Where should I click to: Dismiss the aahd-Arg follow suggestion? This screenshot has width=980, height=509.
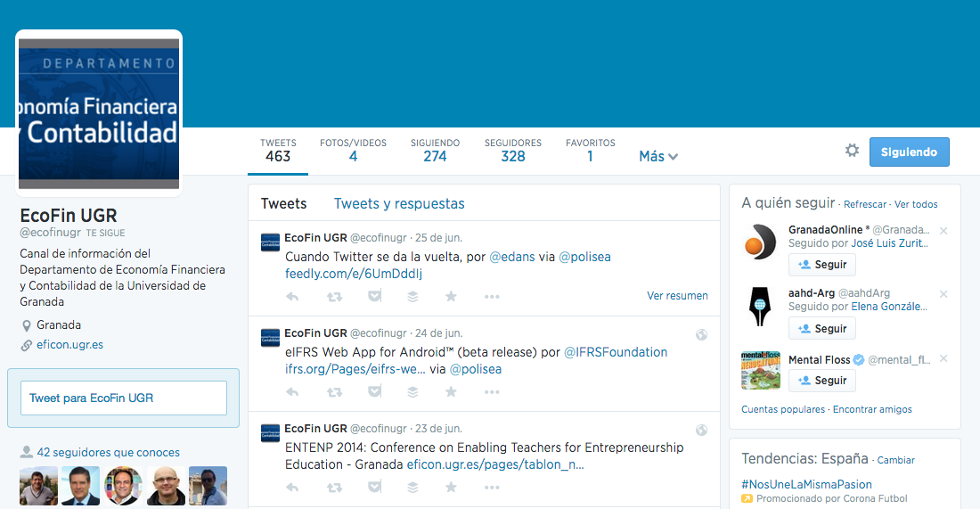[x=943, y=294]
